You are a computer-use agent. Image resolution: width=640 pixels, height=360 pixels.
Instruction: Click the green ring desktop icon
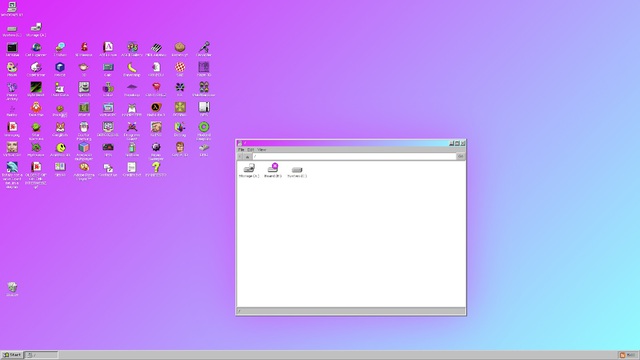click(x=204, y=131)
